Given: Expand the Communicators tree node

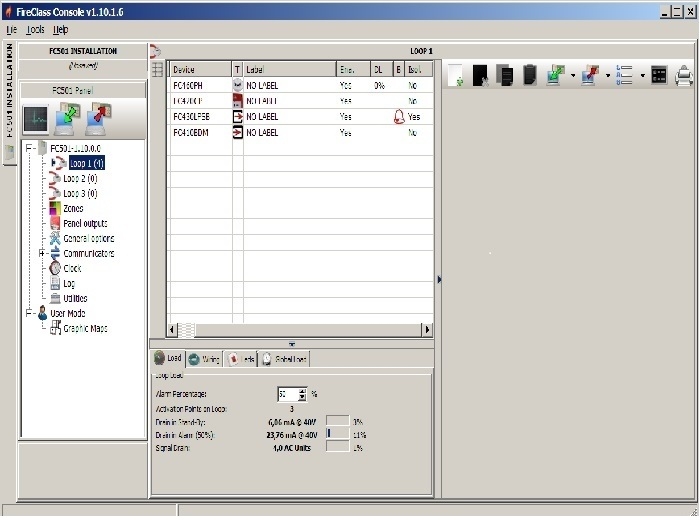Looking at the screenshot, I should coord(42,253).
